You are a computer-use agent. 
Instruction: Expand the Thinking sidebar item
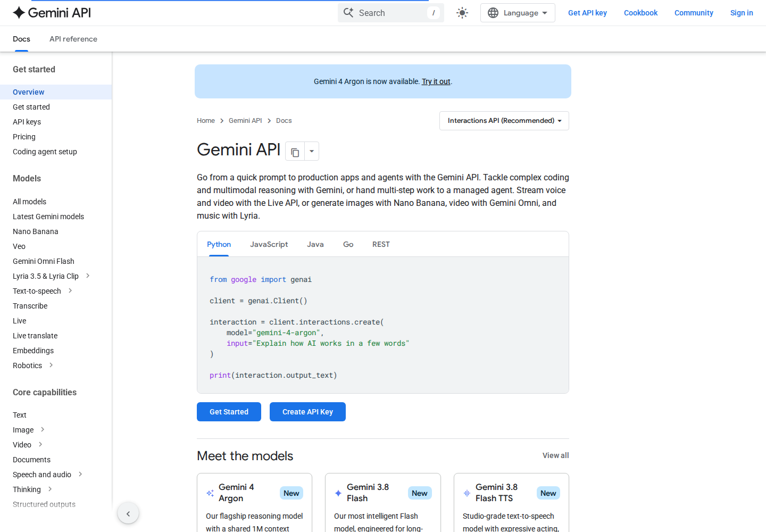click(x=50, y=489)
